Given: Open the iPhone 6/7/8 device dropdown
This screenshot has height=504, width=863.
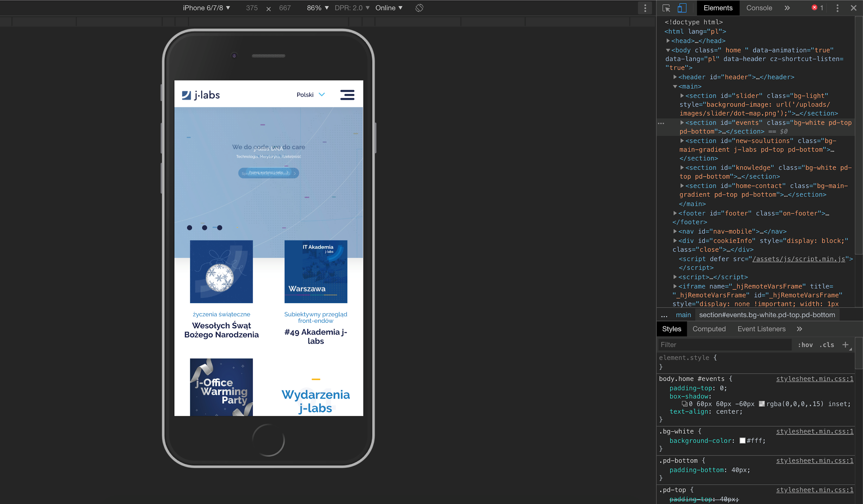Looking at the screenshot, I should coord(206,8).
